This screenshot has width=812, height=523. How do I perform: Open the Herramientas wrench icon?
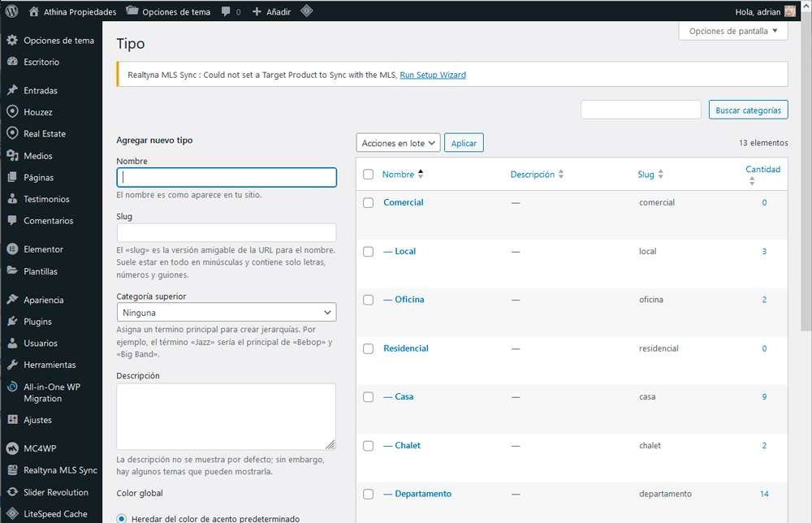coord(12,365)
